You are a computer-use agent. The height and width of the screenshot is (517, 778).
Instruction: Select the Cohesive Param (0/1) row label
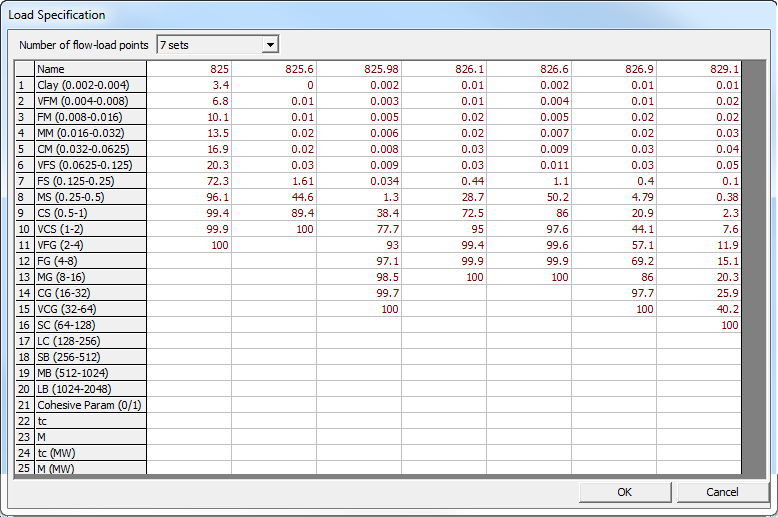[90, 405]
